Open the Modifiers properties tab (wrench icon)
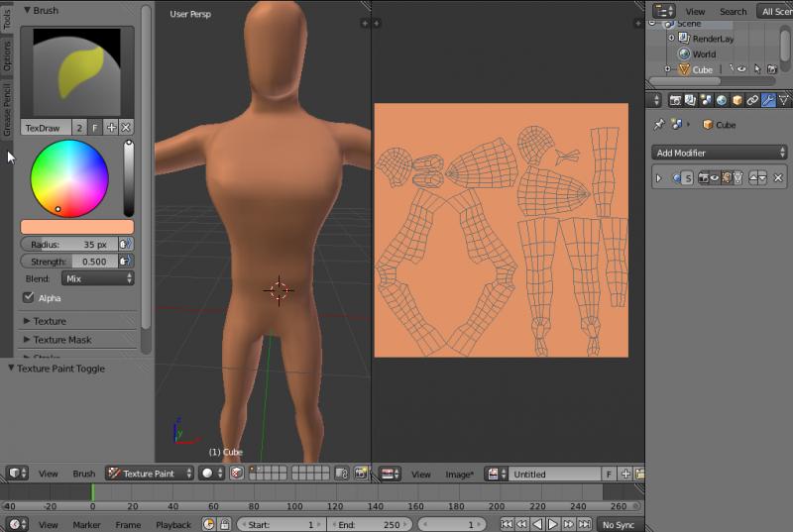 coord(767,100)
